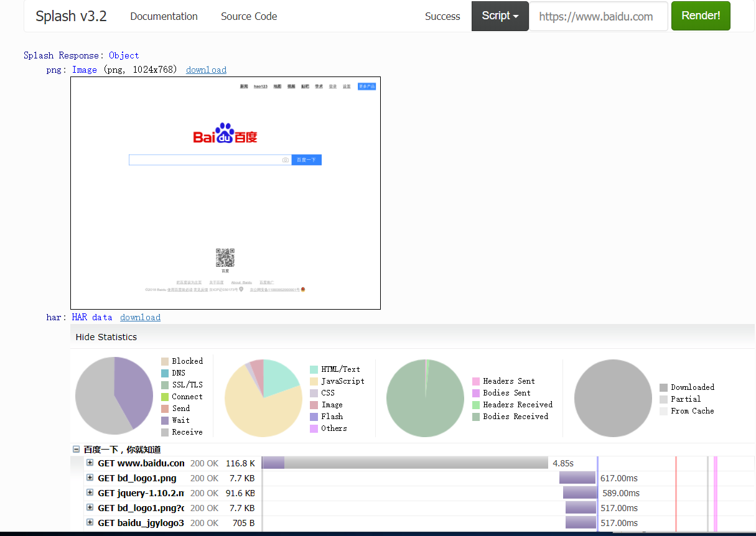Click the rendered Baidu page thumbnail
Image resolution: width=756 pixels, height=536 pixels.
tap(225, 193)
